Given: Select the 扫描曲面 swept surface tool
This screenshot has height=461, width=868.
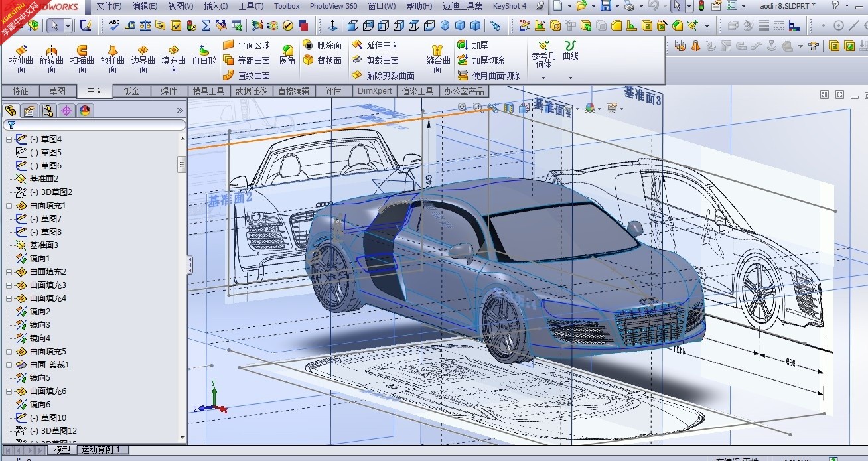Looking at the screenshot, I should 82,58.
